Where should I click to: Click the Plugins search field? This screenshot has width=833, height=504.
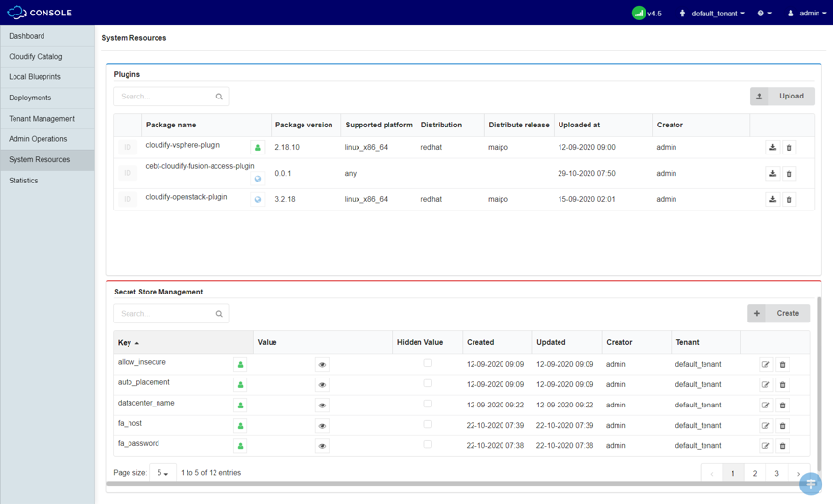click(164, 97)
